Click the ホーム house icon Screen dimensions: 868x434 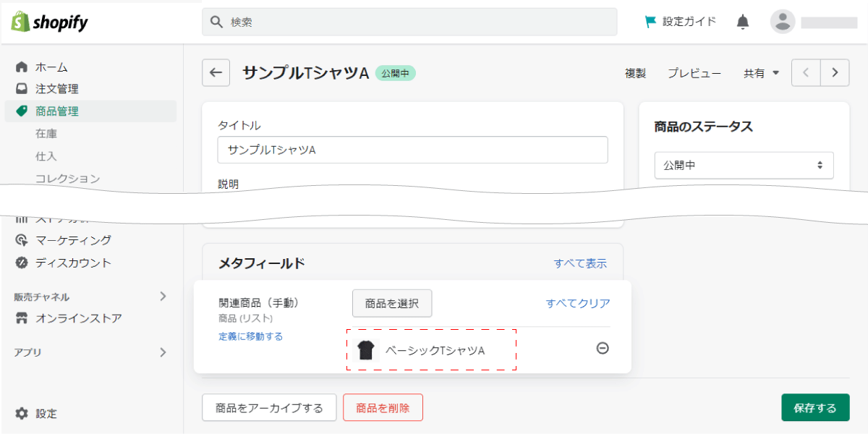point(22,67)
